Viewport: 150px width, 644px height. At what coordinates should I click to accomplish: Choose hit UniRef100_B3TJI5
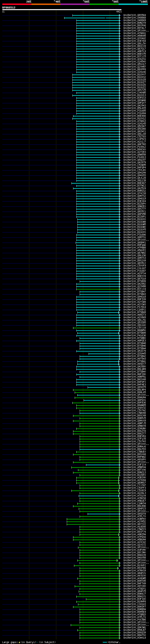135,57
